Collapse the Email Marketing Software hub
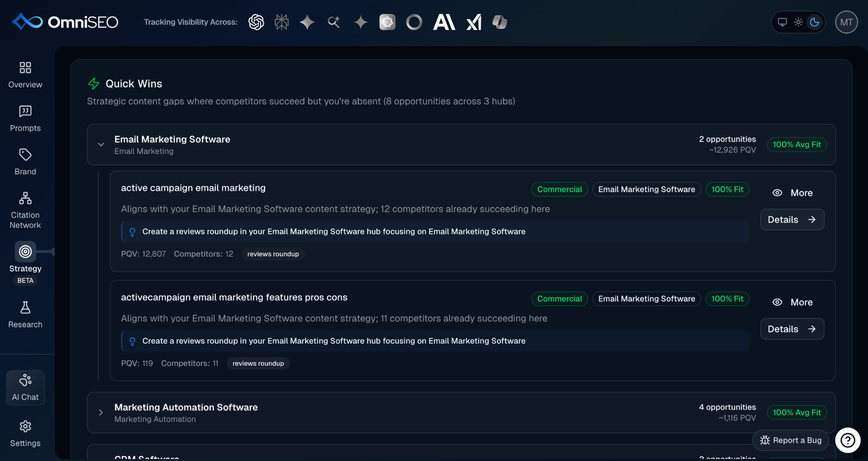The height and width of the screenshot is (461, 868). tap(101, 145)
